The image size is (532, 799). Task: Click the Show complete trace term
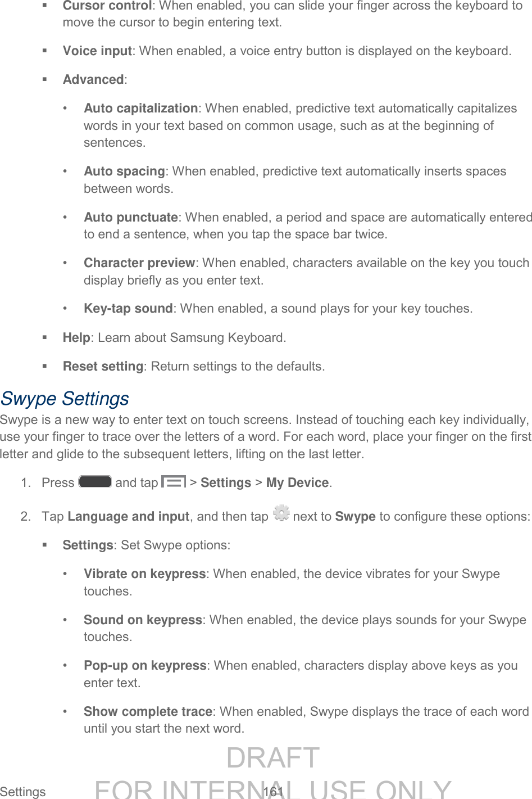coord(148,712)
